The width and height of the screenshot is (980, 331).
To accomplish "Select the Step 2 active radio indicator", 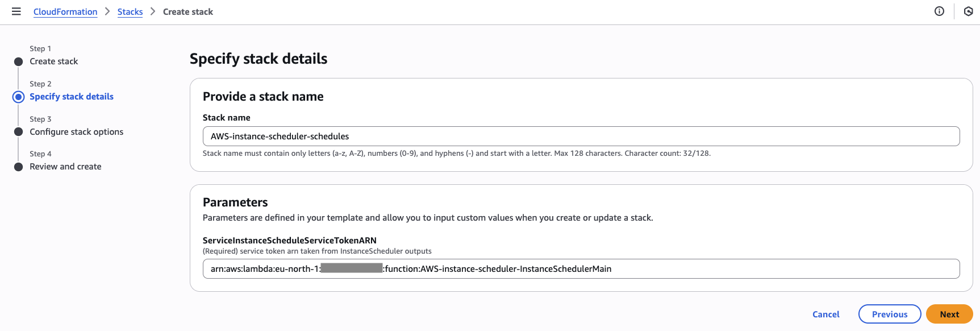I will 18,97.
